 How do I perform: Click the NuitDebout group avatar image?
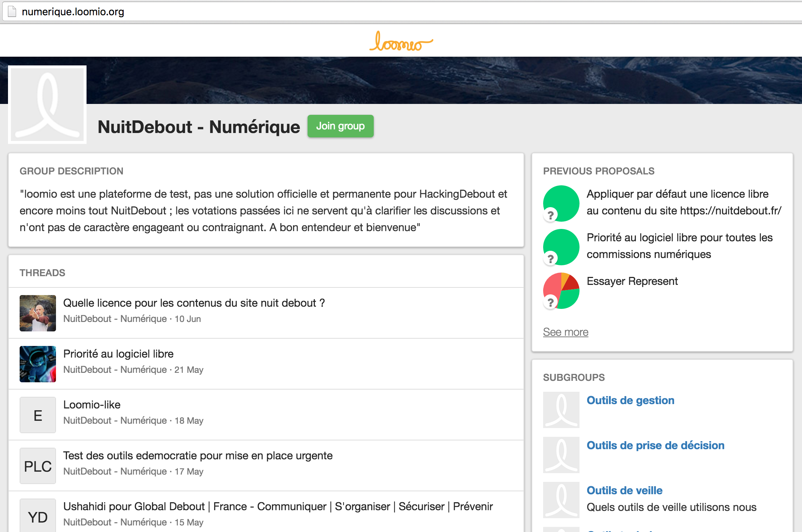tap(47, 105)
